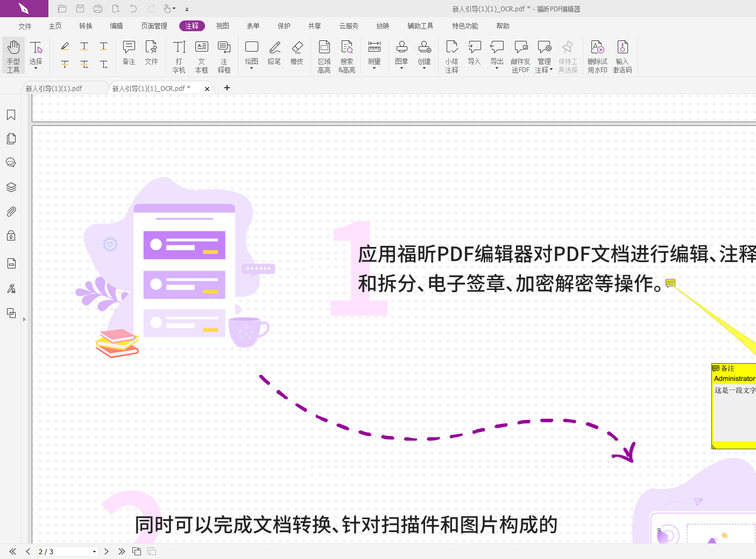This screenshot has height=559, width=756.
Task: Export comments (导出)
Action: pos(497,52)
